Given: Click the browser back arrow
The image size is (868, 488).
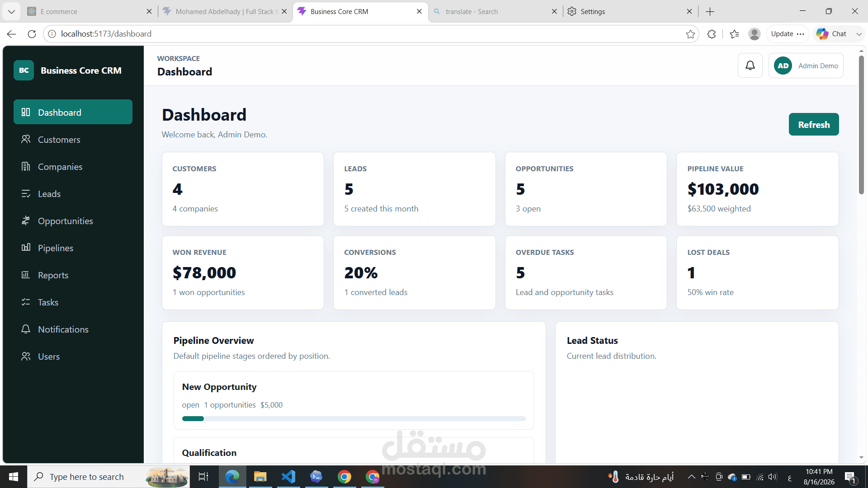Looking at the screenshot, I should coord(12,34).
